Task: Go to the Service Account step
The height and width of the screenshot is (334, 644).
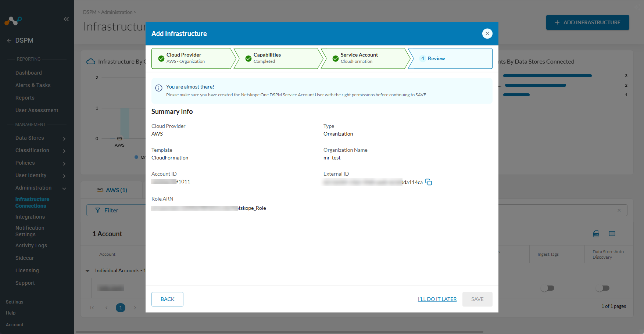Action: click(x=366, y=58)
